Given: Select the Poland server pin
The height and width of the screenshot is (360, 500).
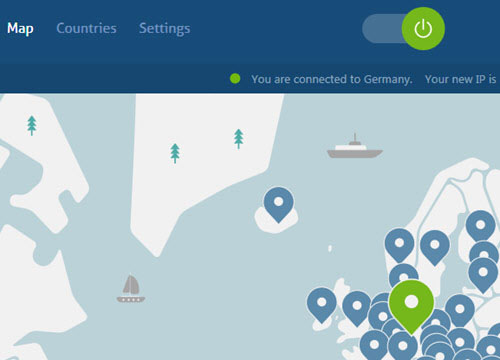Looking at the screenshot, I should [x=460, y=310].
